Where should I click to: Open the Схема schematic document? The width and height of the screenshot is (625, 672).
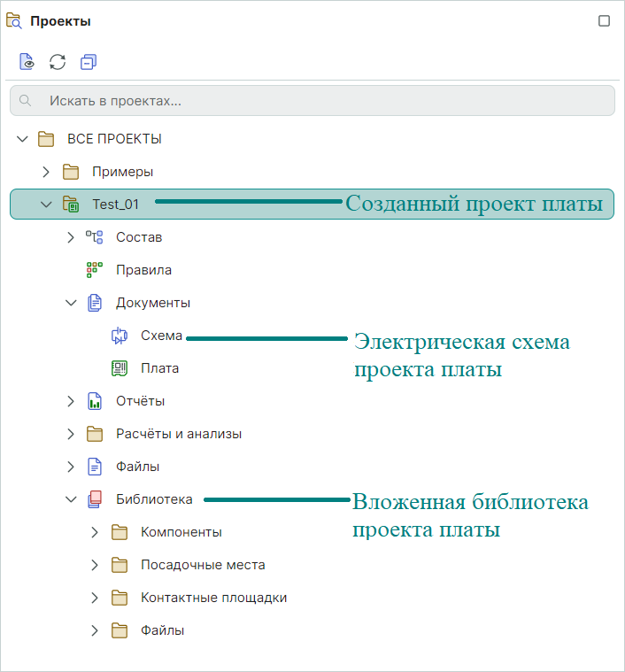160,336
